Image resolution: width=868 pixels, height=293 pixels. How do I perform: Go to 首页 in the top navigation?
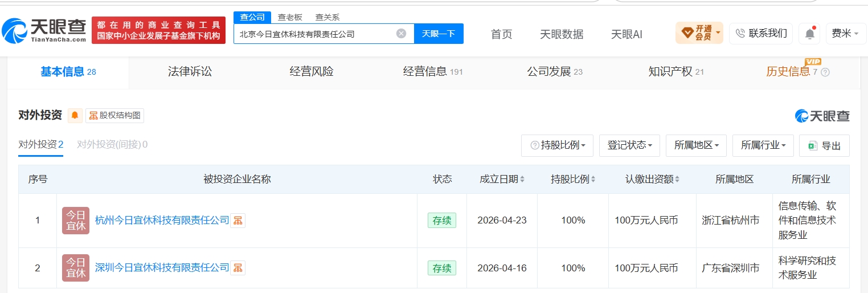(x=502, y=34)
